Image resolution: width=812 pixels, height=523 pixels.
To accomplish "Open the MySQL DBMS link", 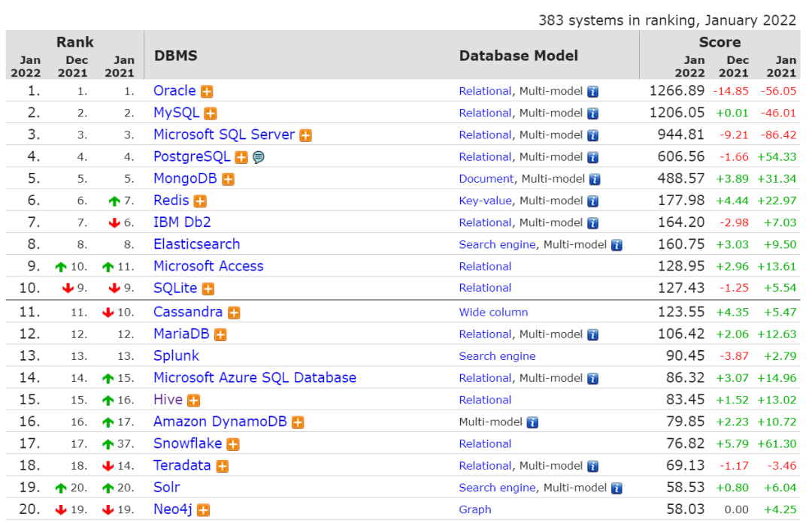I will coord(176,113).
